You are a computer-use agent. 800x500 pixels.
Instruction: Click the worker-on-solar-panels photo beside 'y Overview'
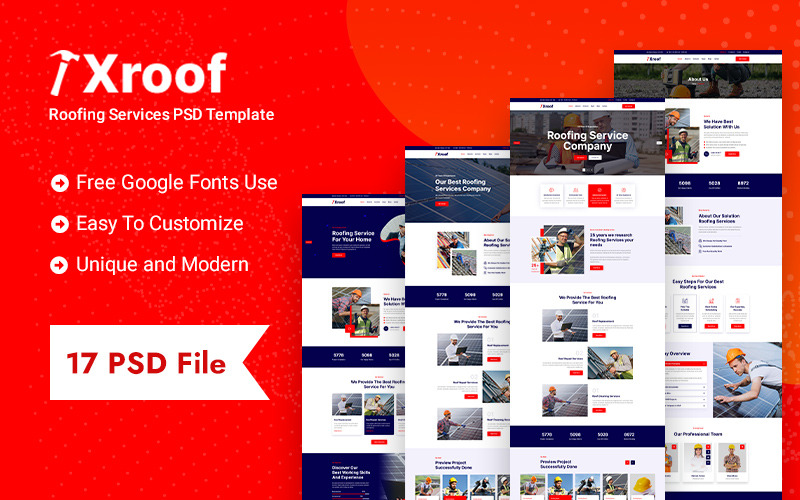(x=747, y=380)
